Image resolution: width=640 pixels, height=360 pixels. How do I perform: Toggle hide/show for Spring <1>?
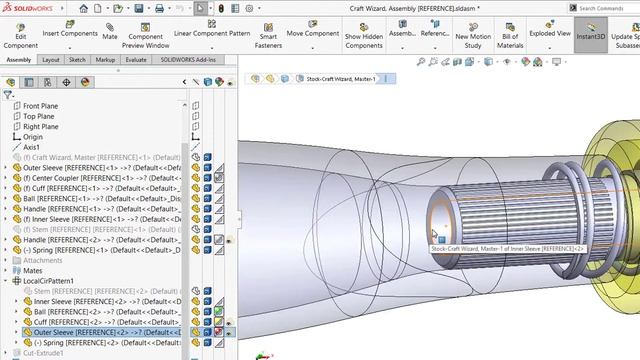[196, 250]
